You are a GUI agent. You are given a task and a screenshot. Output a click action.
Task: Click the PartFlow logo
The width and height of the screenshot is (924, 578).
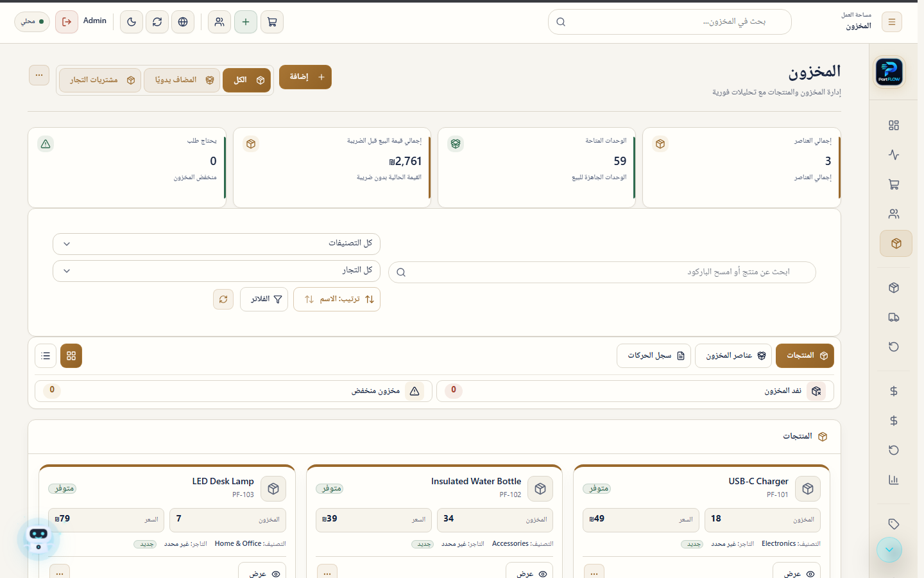[x=889, y=71]
